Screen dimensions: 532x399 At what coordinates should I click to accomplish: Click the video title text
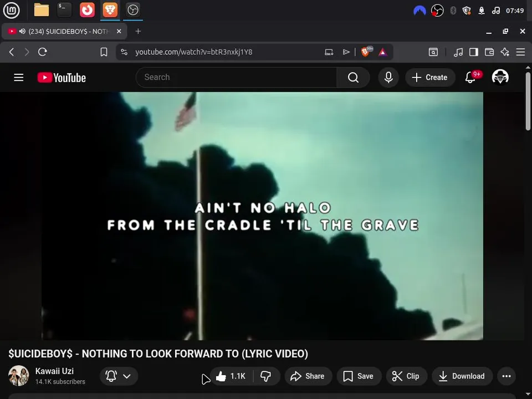coord(158,354)
